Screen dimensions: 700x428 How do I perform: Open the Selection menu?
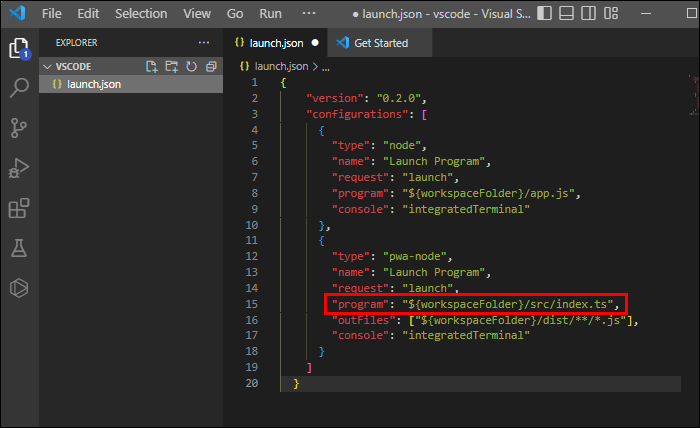[x=141, y=14]
